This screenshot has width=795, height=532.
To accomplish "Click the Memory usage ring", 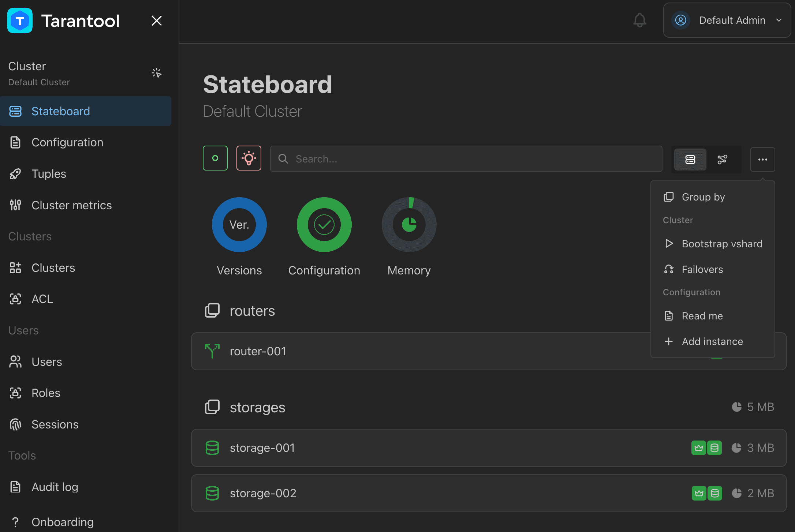I will (409, 225).
